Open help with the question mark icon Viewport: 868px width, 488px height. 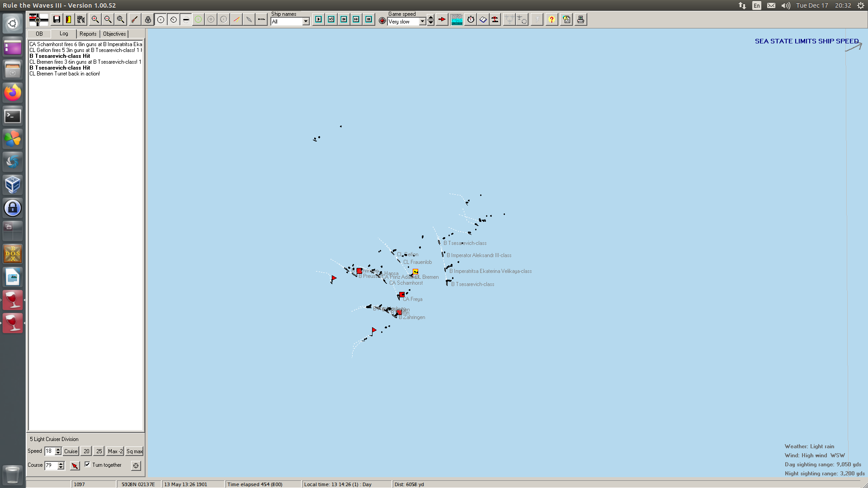(x=552, y=19)
